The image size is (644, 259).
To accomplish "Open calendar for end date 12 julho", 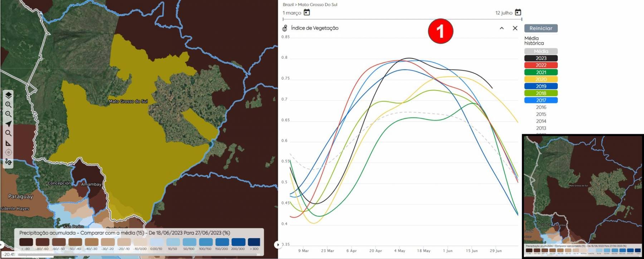I will (518, 13).
